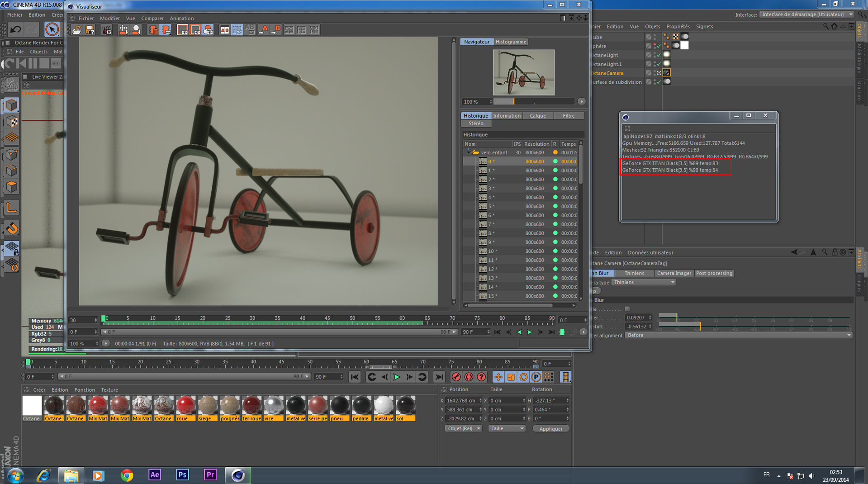Toggle visibility dots for Cube object
868x484 pixels.
pyautogui.click(x=655, y=37)
